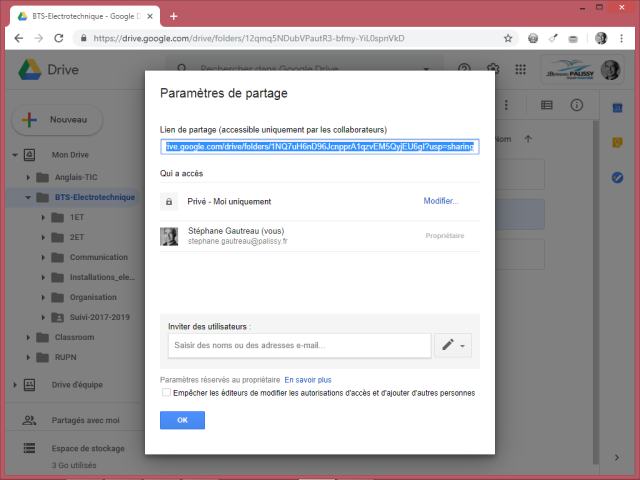Open Keep side panel icon
Viewport: 640px width, 480px height.
pos(617,142)
